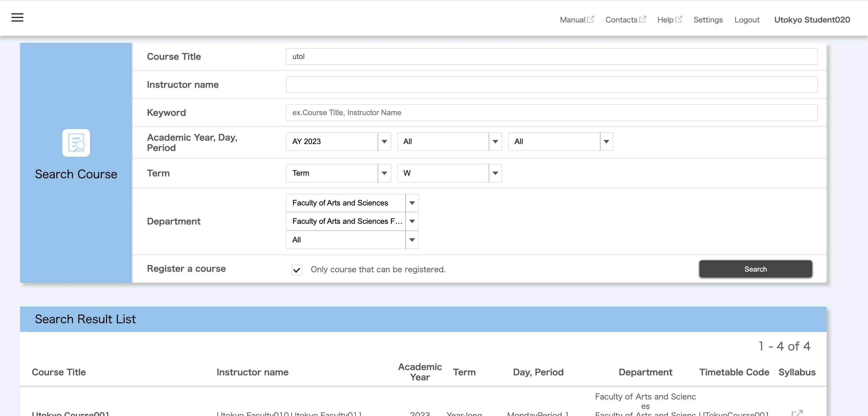This screenshot has width=868, height=416.
Task: Click the Search Course document icon
Action: [76, 143]
